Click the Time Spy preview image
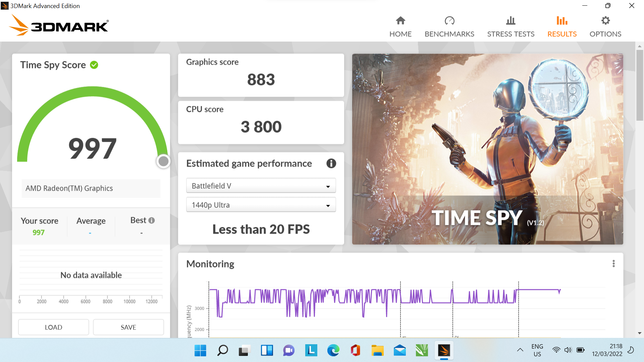The image size is (644, 362). click(x=487, y=149)
